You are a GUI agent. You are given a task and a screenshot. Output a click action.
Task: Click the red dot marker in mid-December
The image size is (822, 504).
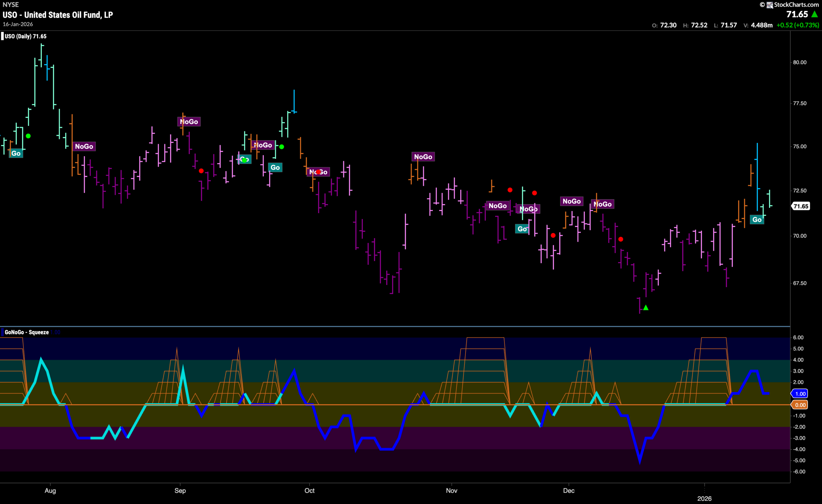pos(620,239)
